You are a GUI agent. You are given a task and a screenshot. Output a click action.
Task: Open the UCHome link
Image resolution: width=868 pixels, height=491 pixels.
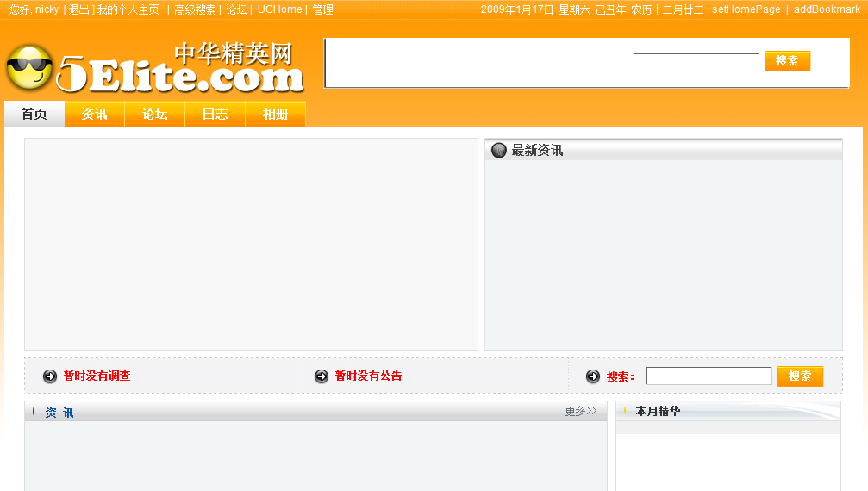tap(279, 9)
